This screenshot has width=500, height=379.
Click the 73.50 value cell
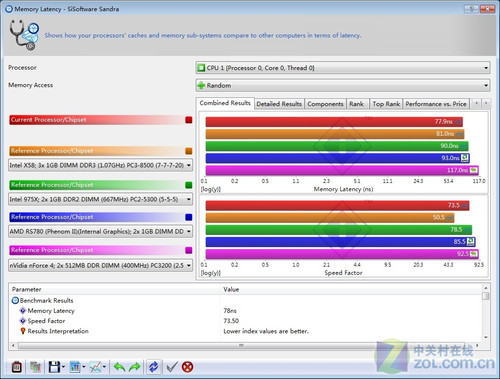point(231,321)
